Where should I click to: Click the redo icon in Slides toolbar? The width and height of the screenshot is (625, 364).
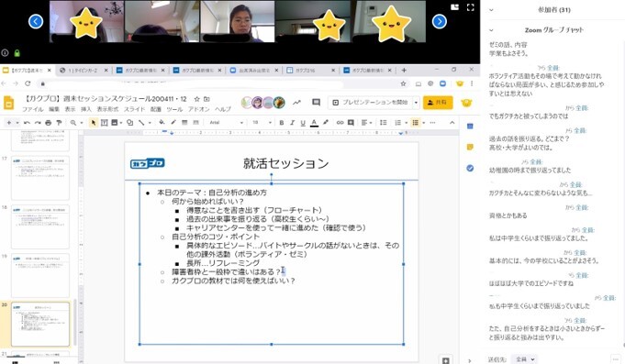[x=38, y=123]
